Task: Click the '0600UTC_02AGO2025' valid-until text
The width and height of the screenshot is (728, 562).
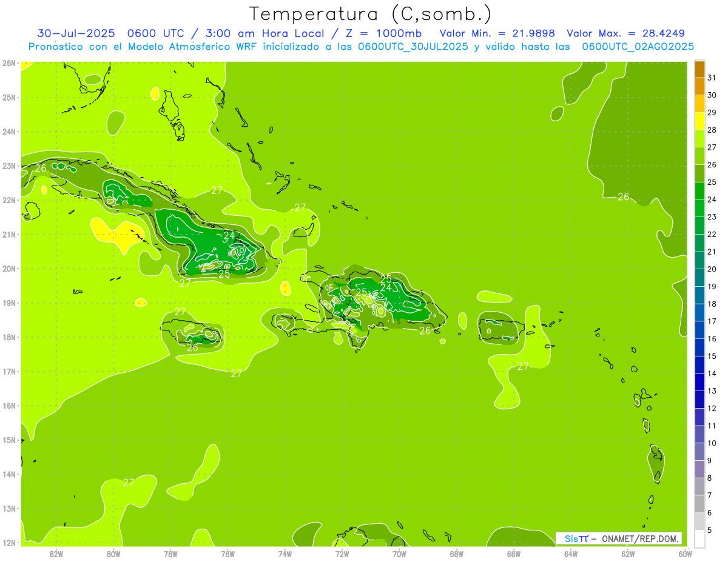Action: [x=638, y=47]
